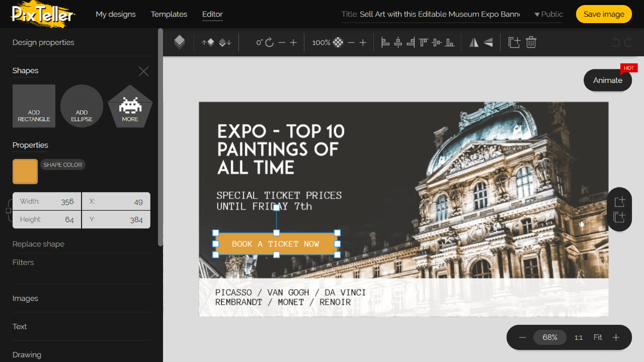This screenshot has width=644, height=362.
Task: Align the selection to horizontal center
Action: 398,42
